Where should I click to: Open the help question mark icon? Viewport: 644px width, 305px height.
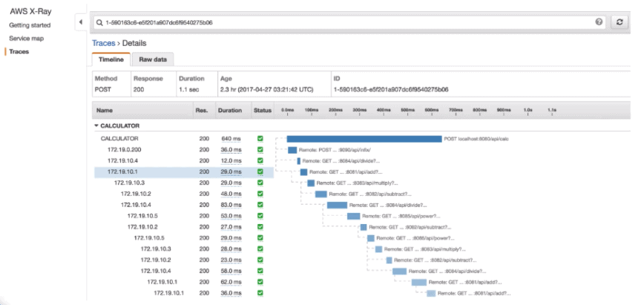click(x=599, y=23)
